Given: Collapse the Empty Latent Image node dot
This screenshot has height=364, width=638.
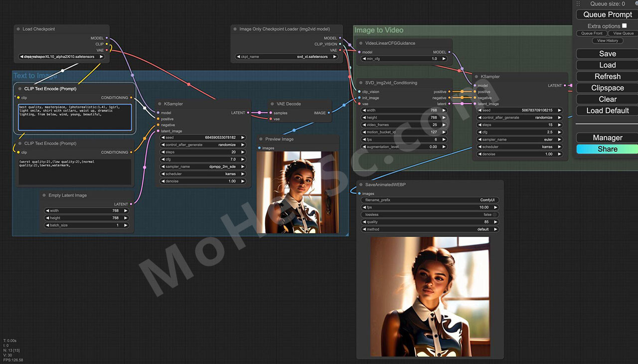Looking at the screenshot, I should [x=43, y=196].
